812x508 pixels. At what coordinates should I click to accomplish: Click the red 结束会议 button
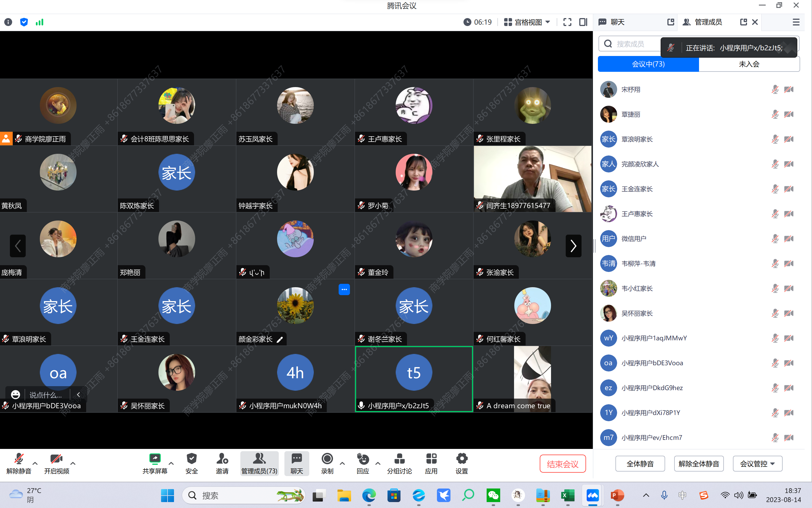point(562,464)
